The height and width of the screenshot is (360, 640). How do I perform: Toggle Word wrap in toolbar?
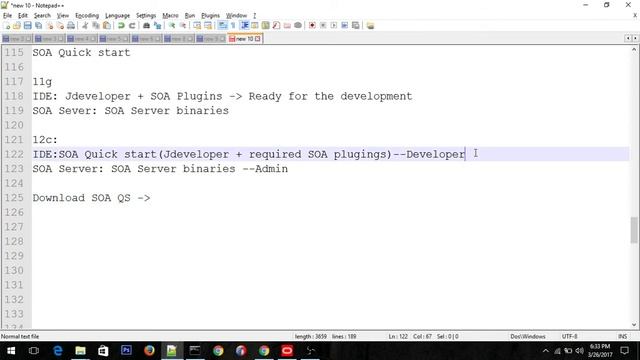coord(222,26)
